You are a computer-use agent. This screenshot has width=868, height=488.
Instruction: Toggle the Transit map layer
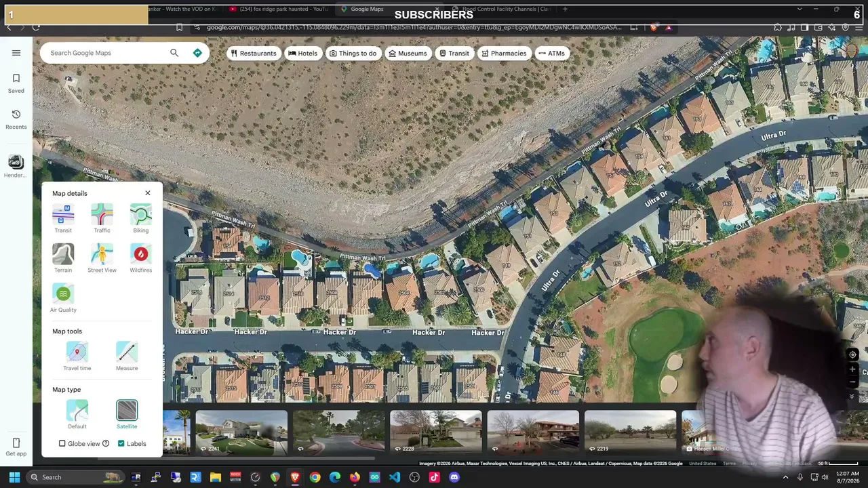[63, 218]
